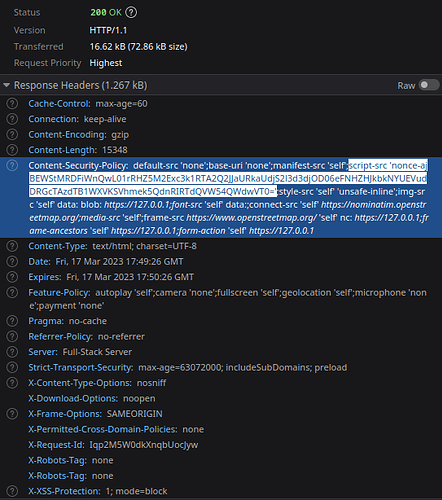The height and width of the screenshot is (500, 442).
Task: Click the Response Headers section title
Action: click(80, 85)
